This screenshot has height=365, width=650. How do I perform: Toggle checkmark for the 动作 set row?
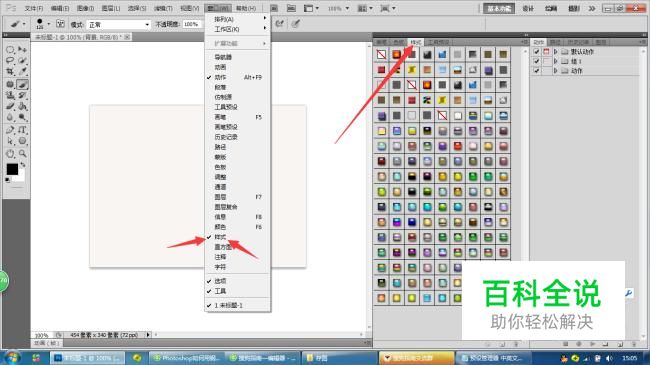[x=536, y=71]
